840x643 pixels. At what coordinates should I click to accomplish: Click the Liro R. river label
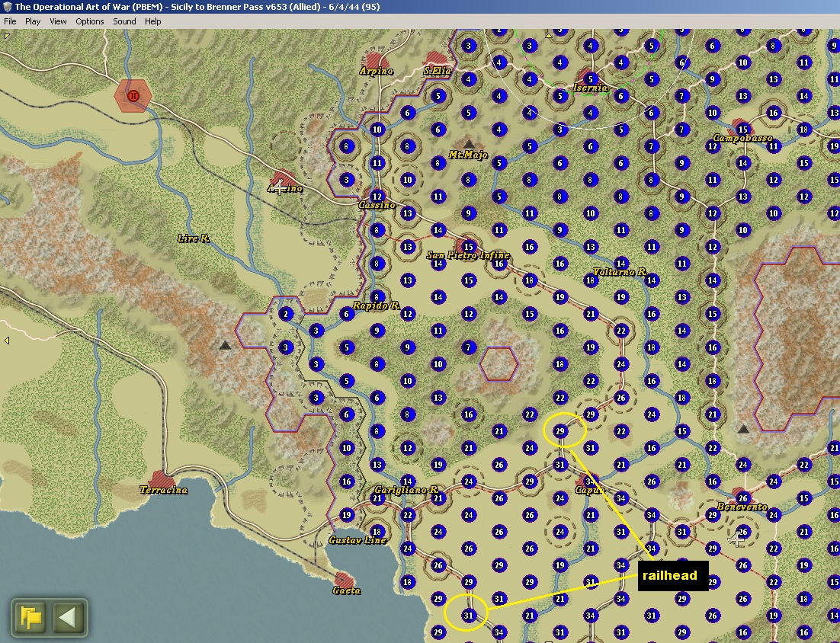(194, 238)
